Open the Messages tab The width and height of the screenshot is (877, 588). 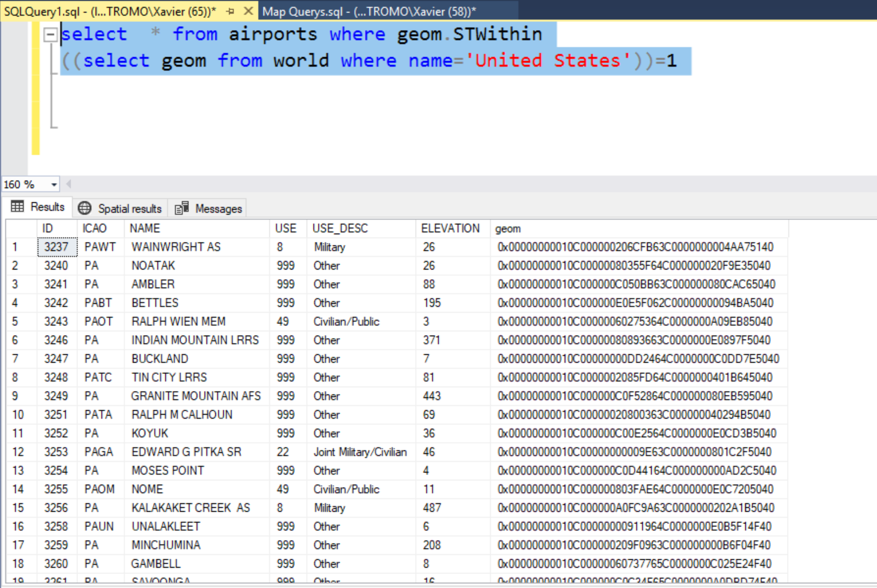point(218,209)
